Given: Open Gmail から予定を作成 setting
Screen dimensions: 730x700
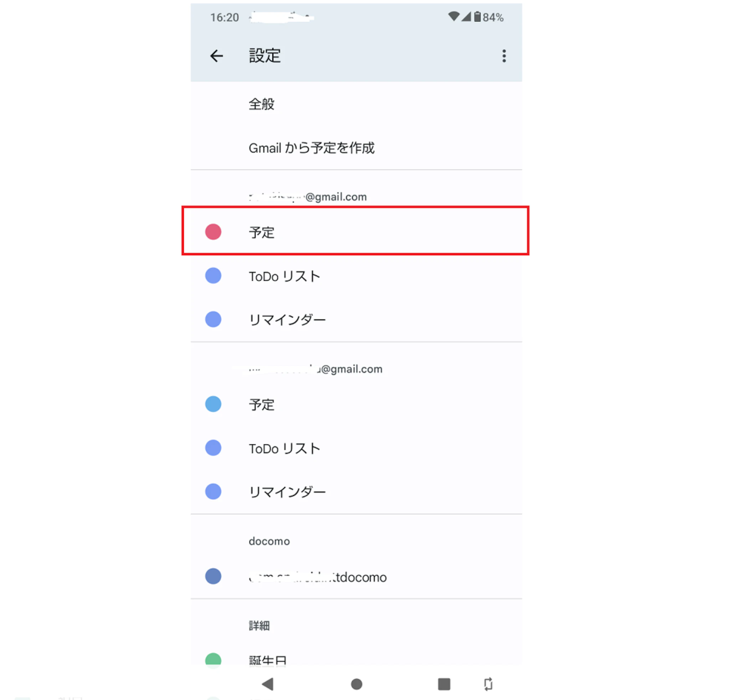Looking at the screenshot, I should pos(356,148).
